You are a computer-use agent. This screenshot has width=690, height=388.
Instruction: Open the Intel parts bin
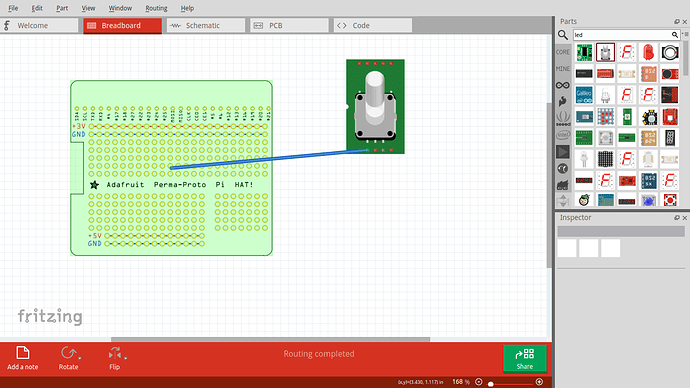click(563, 135)
